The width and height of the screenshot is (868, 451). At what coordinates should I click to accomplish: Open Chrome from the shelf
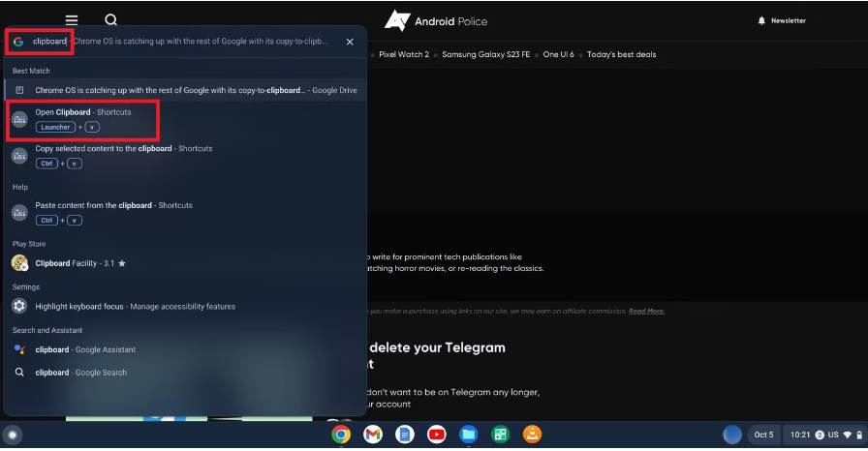(341, 435)
